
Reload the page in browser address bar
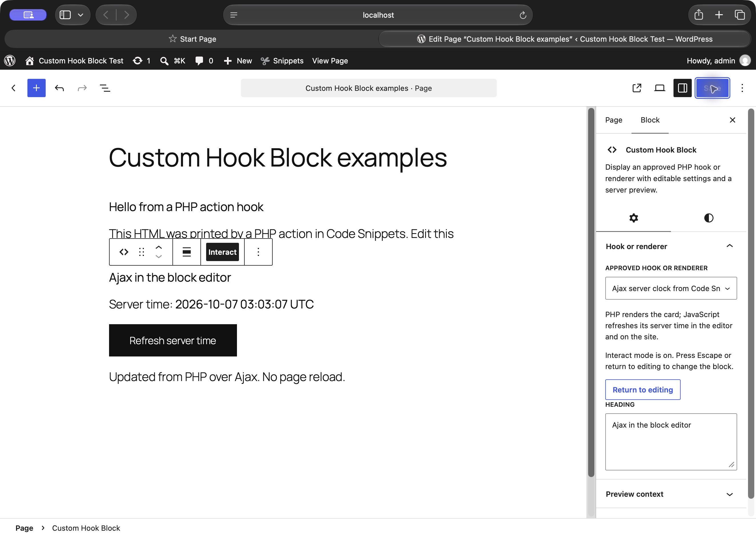(x=523, y=15)
